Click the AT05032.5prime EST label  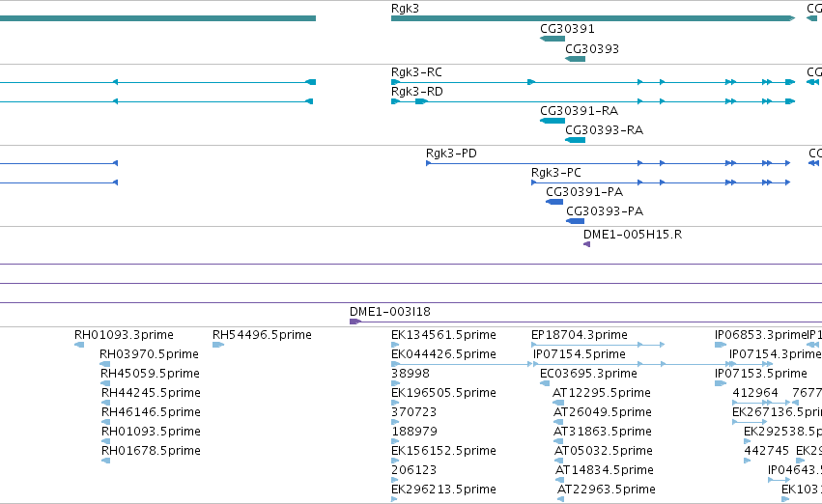tap(604, 451)
